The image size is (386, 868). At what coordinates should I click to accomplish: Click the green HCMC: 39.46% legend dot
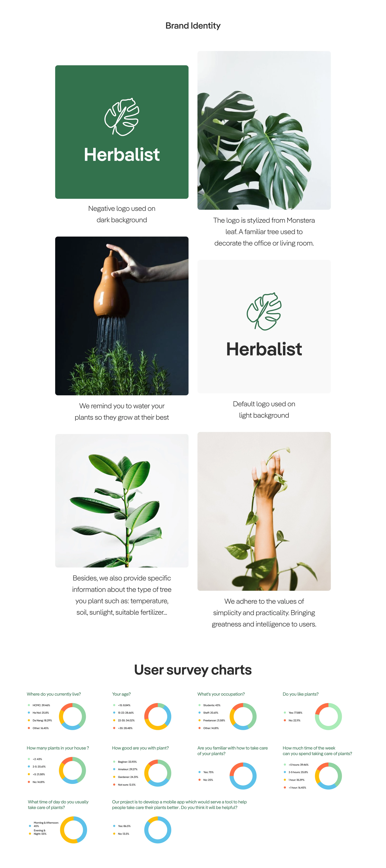(x=29, y=705)
